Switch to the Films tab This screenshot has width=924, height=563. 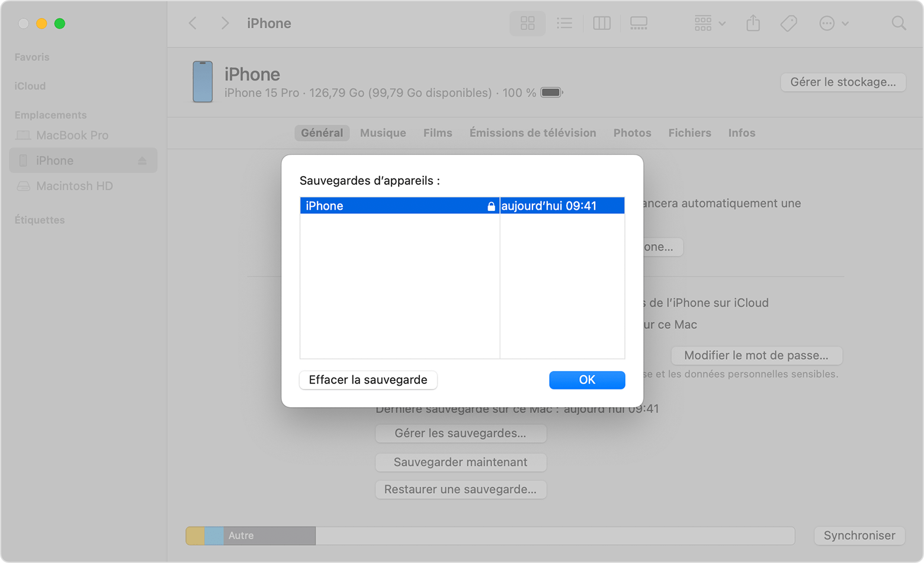(x=438, y=133)
